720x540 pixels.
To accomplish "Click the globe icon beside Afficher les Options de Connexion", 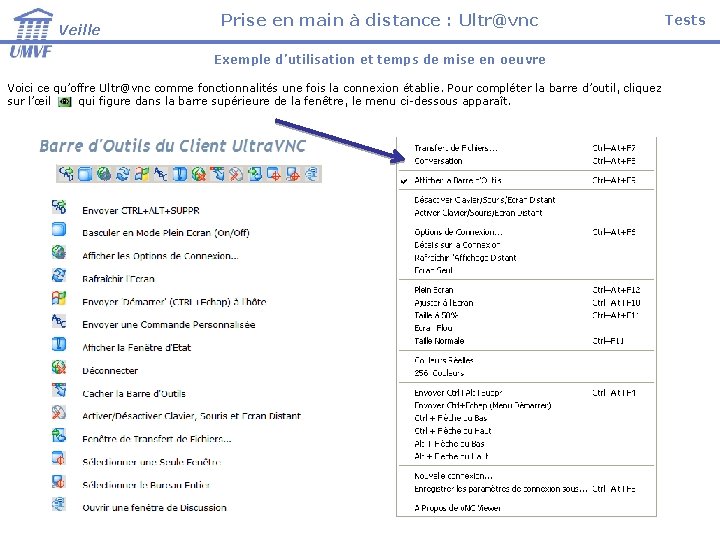I will point(59,252).
